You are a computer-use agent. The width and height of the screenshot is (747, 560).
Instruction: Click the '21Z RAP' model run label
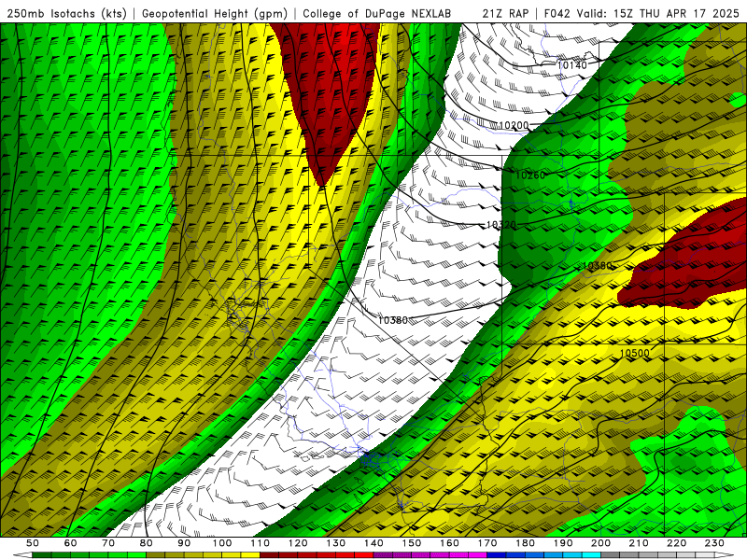tap(505, 13)
